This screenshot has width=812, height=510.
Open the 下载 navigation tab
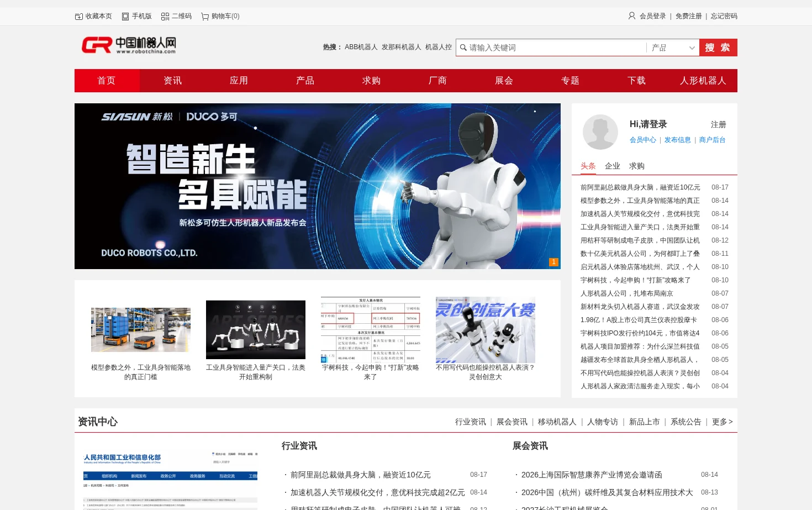coord(637,81)
